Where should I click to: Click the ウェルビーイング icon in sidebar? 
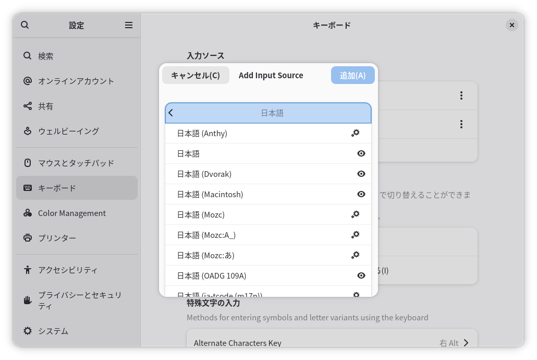click(x=27, y=131)
